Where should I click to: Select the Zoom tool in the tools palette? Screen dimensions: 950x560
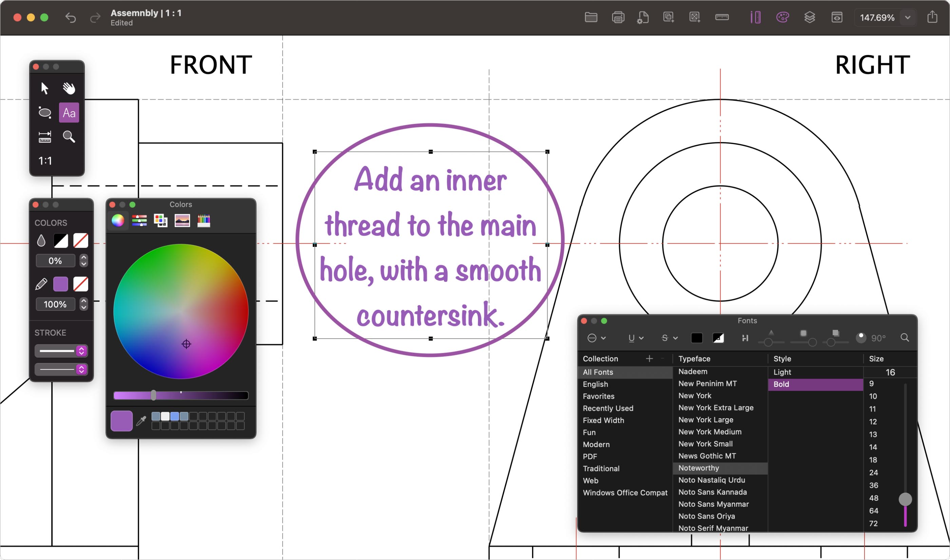(69, 137)
